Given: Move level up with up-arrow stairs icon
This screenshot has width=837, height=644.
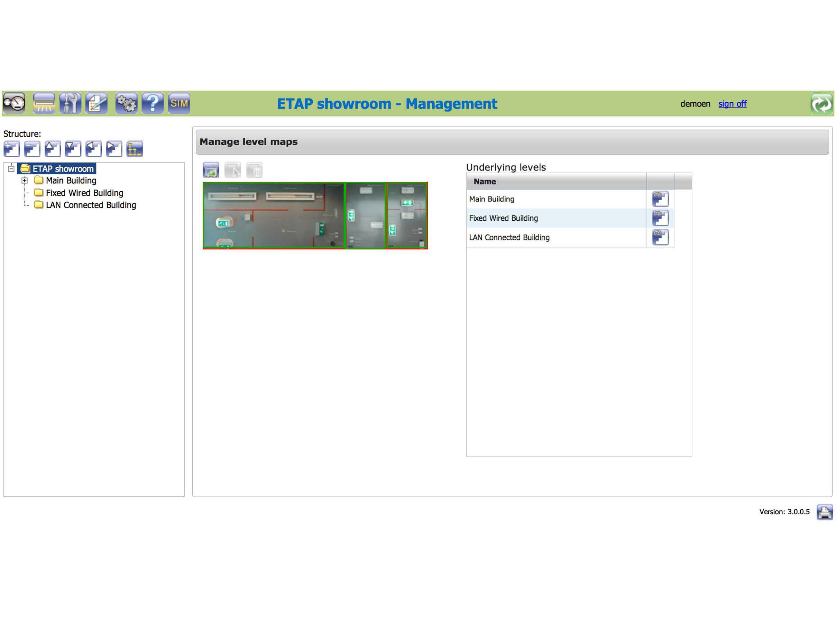Looking at the screenshot, I should coord(53,149).
